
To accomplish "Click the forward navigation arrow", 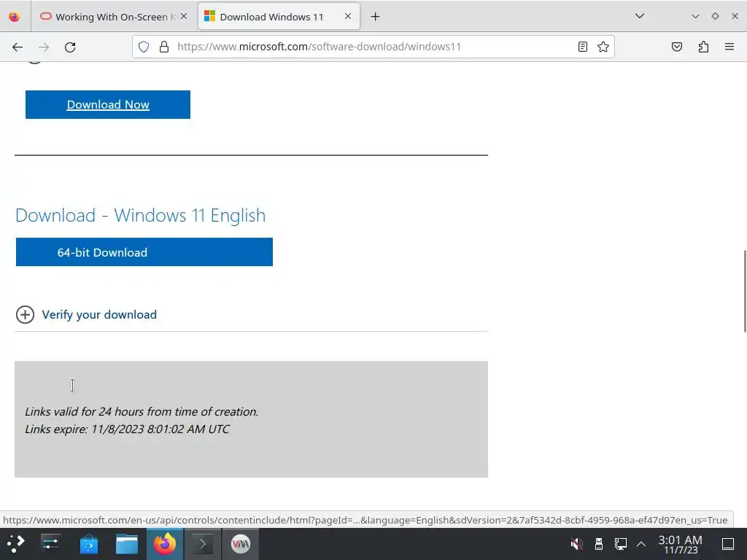I will click(44, 47).
